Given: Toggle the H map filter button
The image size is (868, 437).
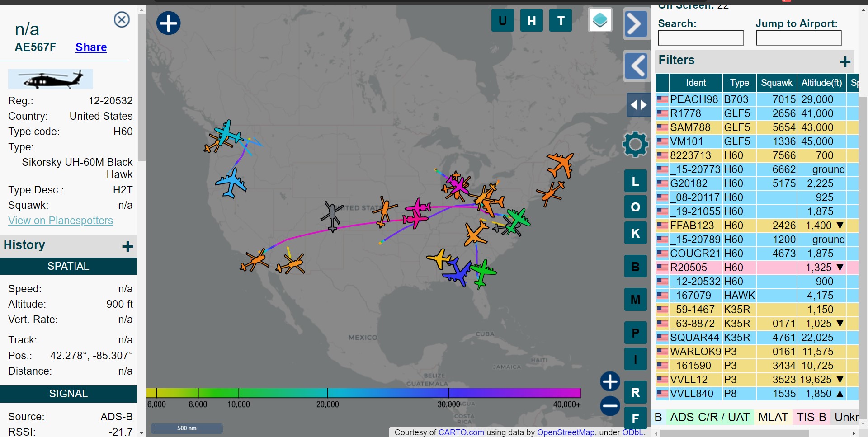Looking at the screenshot, I should click(532, 21).
